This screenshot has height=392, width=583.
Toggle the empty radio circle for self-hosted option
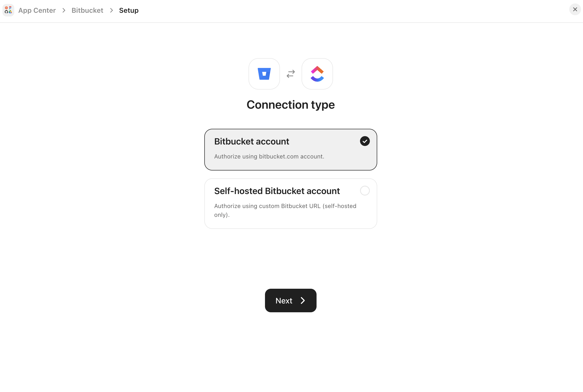click(x=365, y=191)
